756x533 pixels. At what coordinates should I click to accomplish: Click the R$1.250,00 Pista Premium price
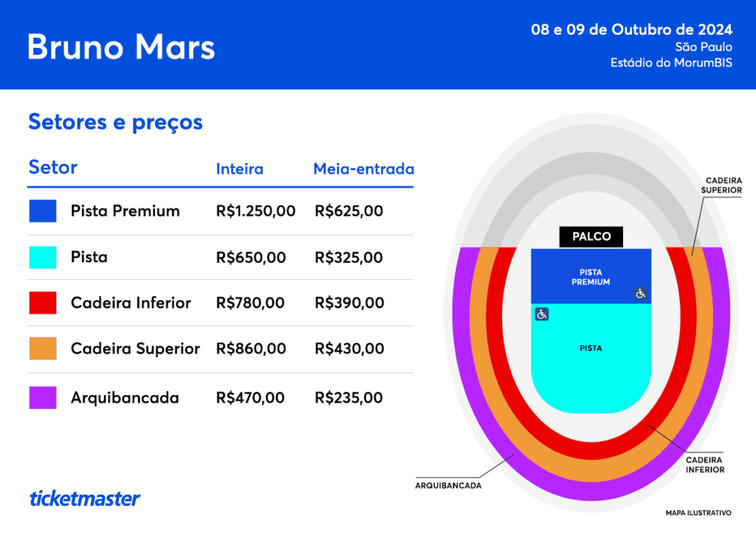click(255, 211)
